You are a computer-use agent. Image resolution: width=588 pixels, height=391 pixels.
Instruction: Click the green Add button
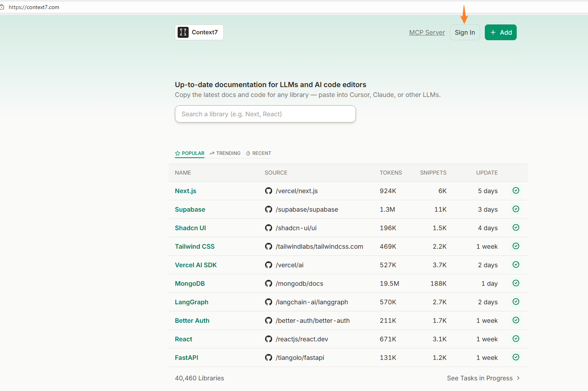pos(501,32)
